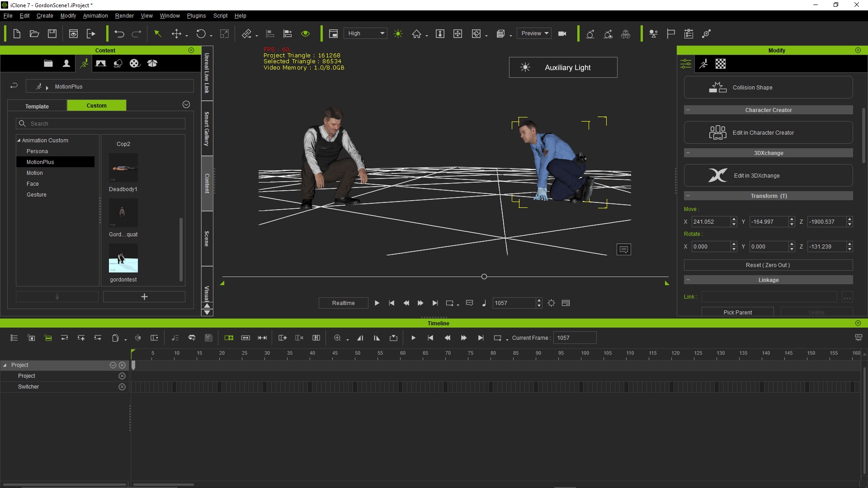Image resolution: width=868 pixels, height=488 pixels.
Task: Select the Gesture tree item
Action: pyautogui.click(x=37, y=195)
